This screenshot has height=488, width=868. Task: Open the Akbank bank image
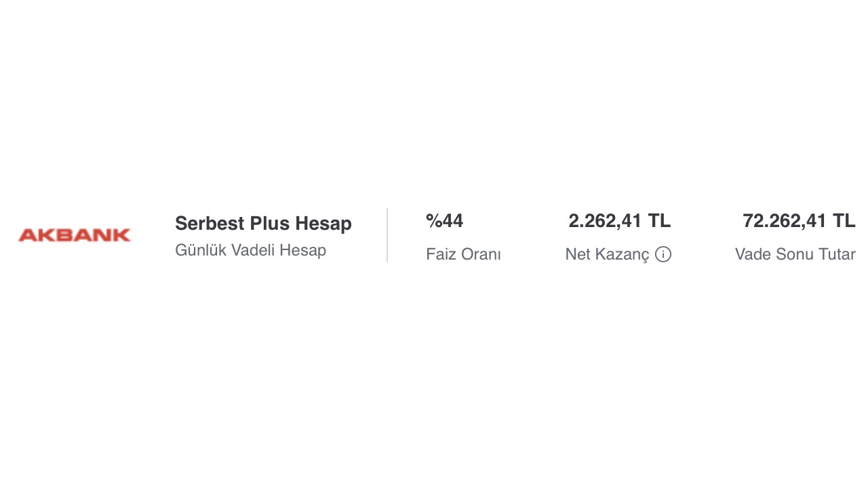click(x=75, y=235)
